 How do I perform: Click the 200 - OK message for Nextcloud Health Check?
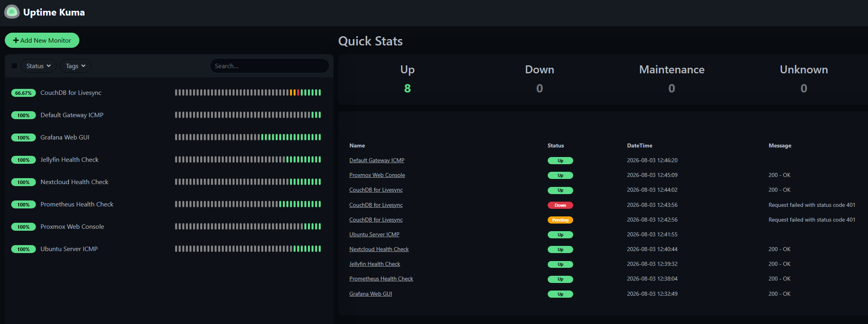tap(779, 249)
